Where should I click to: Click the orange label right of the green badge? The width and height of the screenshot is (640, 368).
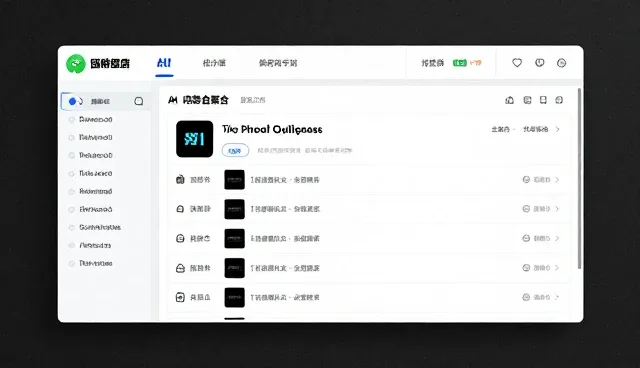click(x=476, y=63)
